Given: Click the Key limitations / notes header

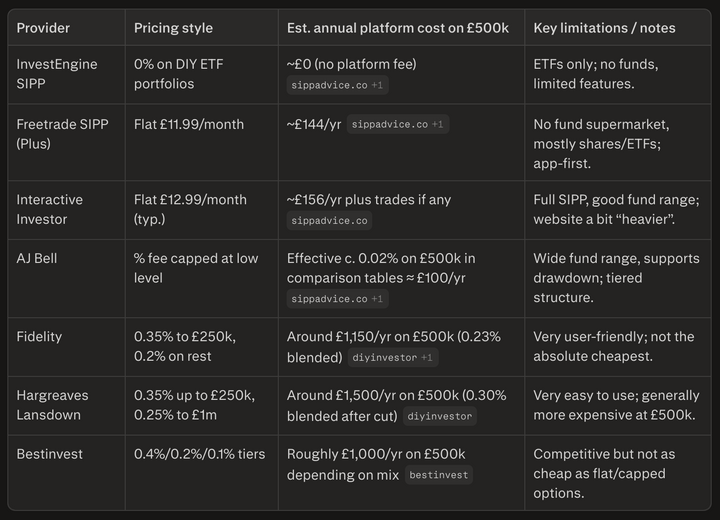Looking at the screenshot, I should point(604,27).
